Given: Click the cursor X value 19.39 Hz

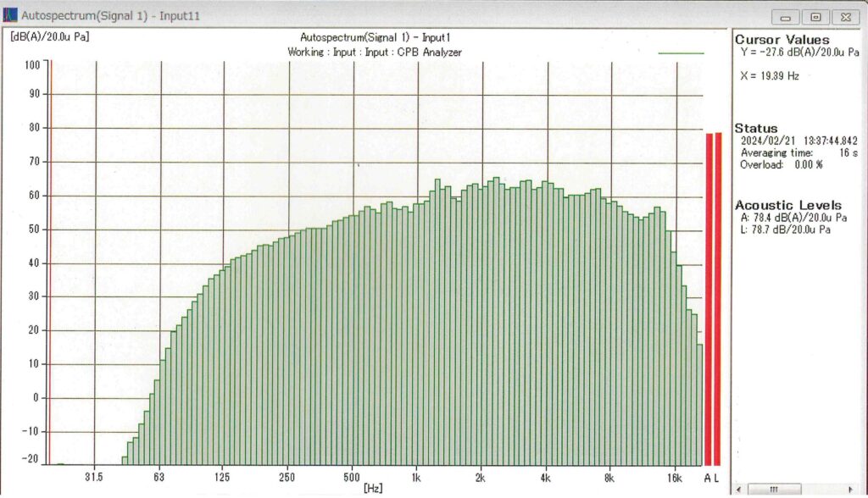Looking at the screenshot, I should 770,76.
